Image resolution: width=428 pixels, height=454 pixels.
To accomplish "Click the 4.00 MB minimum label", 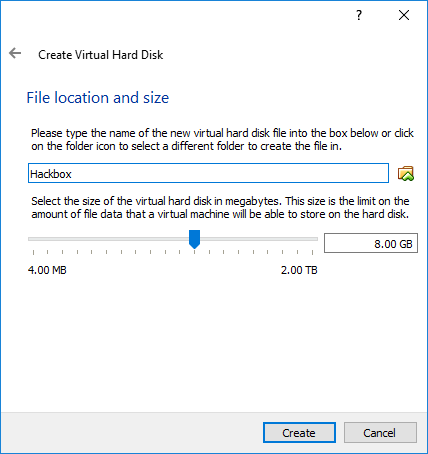I will click(47, 270).
